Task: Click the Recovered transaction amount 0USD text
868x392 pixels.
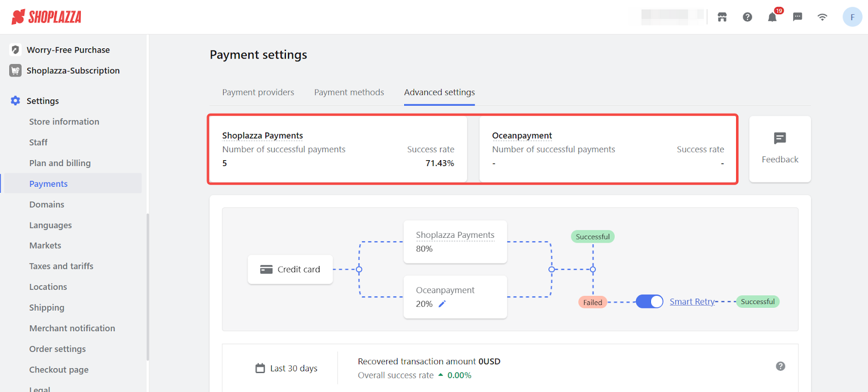Action: pyautogui.click(x=429, y=361)
